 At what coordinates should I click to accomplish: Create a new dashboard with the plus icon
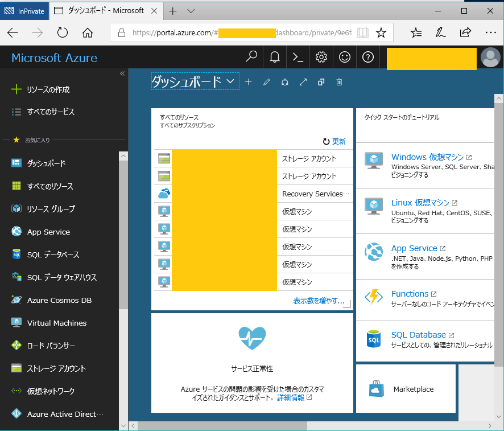coord(248,82)
